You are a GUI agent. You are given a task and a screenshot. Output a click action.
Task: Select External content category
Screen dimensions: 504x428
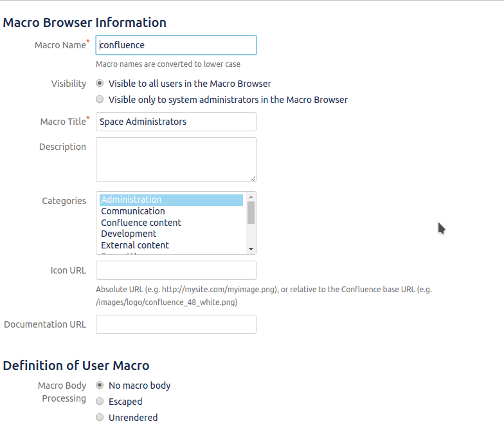coord(171,245)
